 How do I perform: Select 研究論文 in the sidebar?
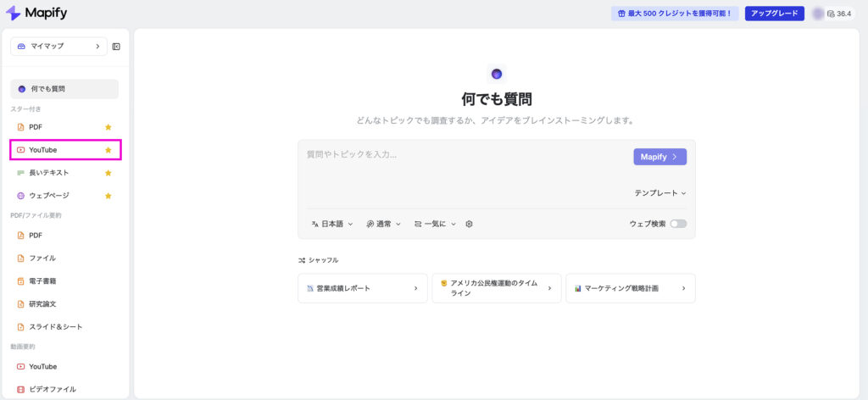42,303
